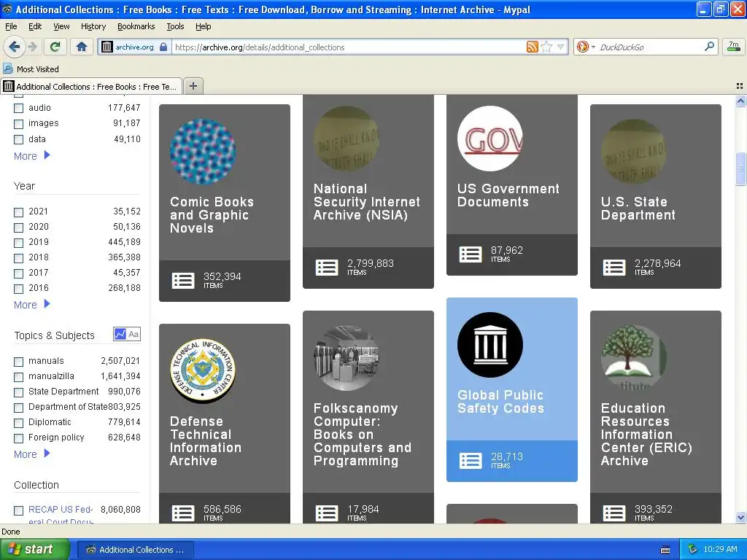Click the list-all-tabs grid icon

click(740, 86)
